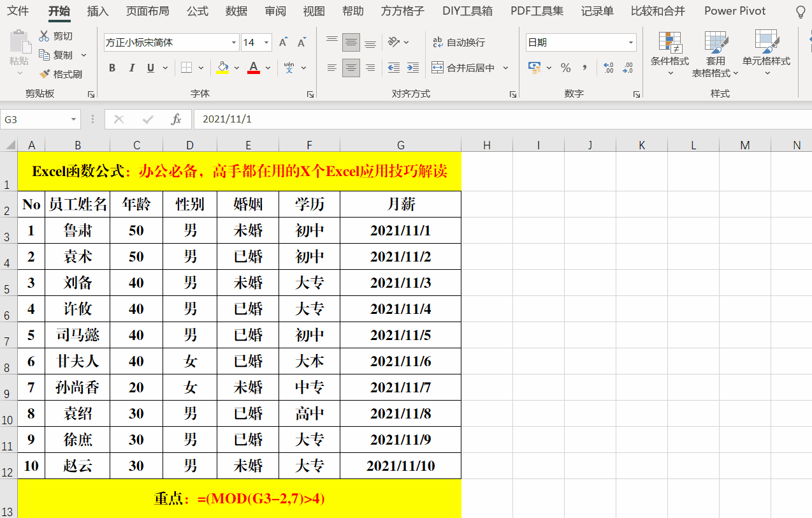The height and width of the screenshot is (518, 812).
Task: Click the Insert Function fx icon
Action: point(177,119)
